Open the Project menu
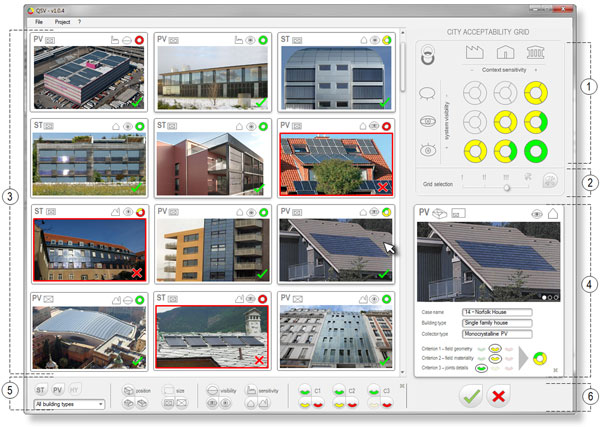The width and height of the screenshot is (600, 427). [x=62, y=21]
